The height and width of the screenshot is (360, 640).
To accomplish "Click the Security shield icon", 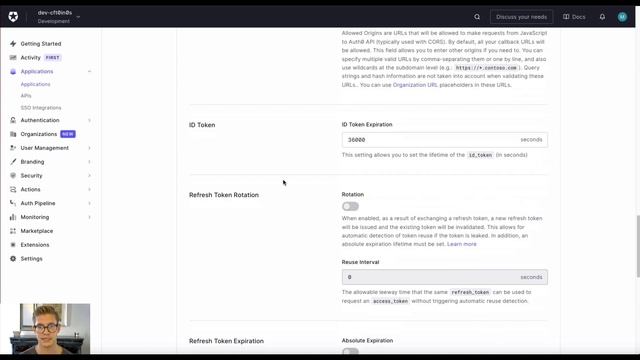I will (13, 176).
